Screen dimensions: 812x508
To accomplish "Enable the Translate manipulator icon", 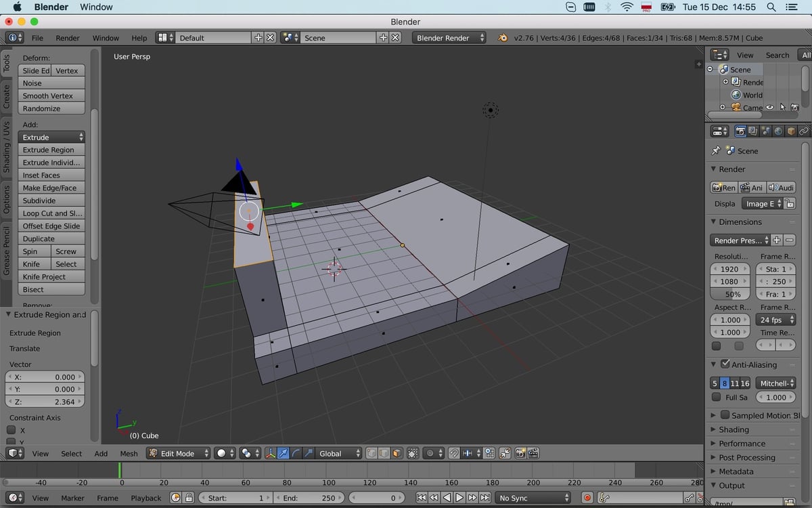I will (x=283, y=453).
